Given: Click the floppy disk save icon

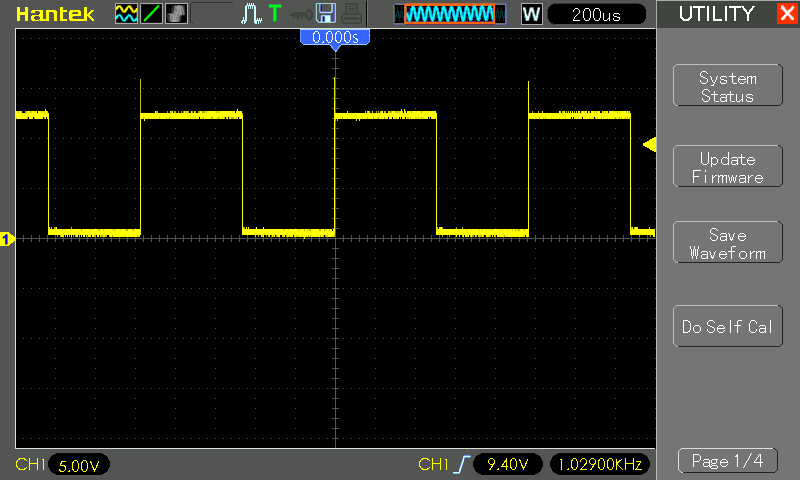Looking at the screenshot, I should tap(325, 14).
